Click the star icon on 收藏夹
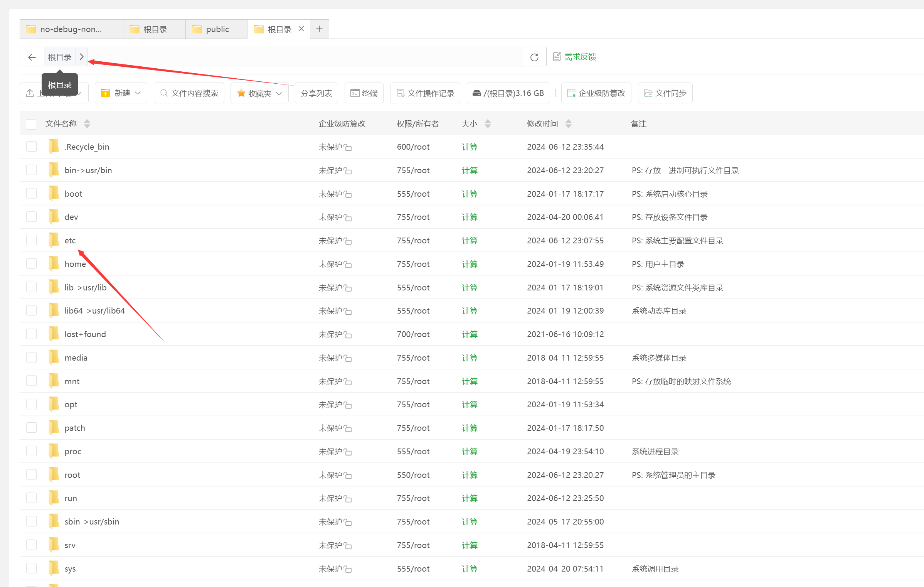The width and height of the screenshot is (924, 587). pyautogui.click(x=241, y=93)
